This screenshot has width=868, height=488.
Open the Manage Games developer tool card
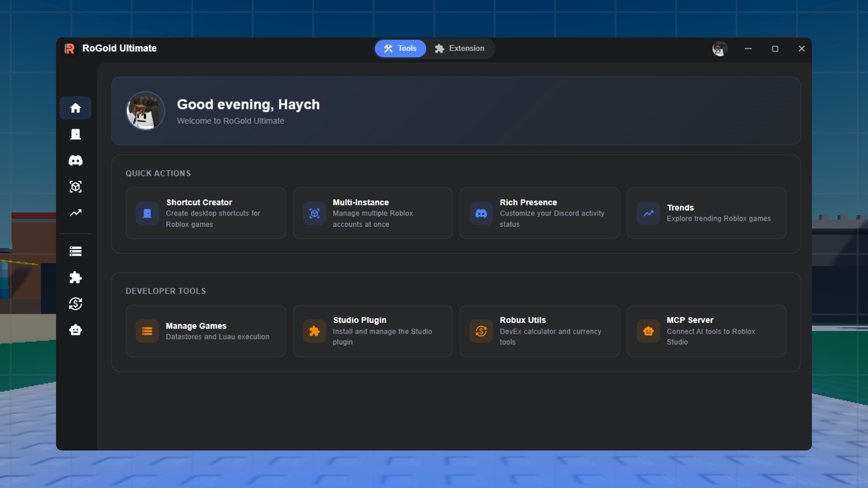coord(205,331)
